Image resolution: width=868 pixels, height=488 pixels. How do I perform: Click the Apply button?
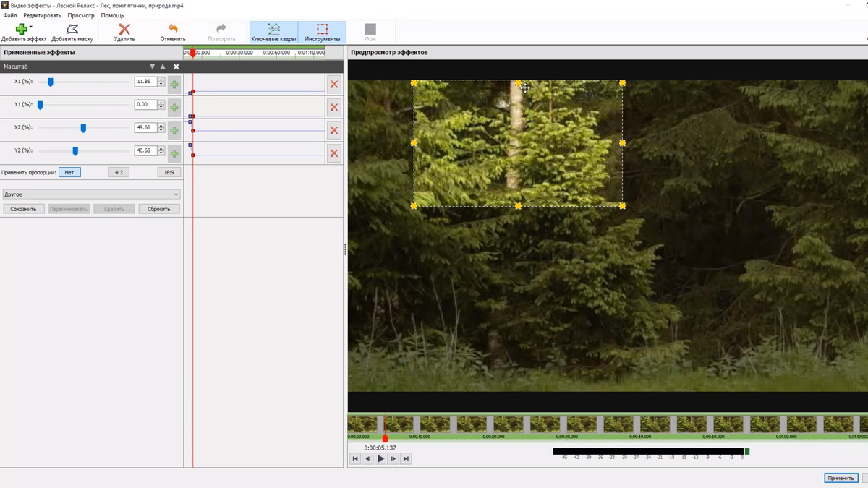click(841, 478)
